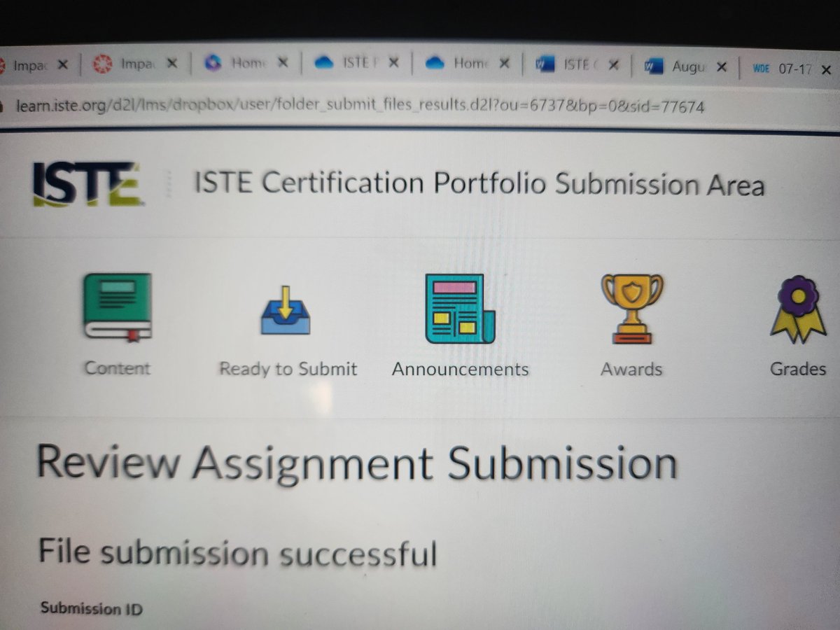Switch to the Home tab with blue cloud icon
The image size is (840, 630).
456,64
